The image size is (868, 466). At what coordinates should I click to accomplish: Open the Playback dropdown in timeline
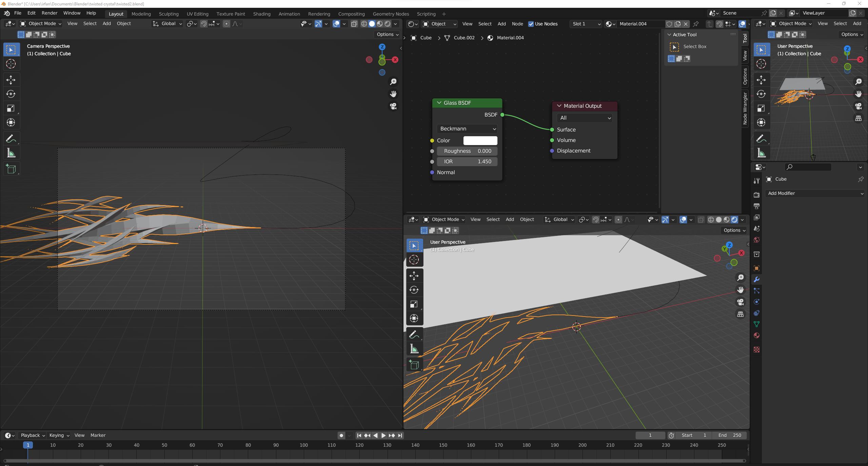coord(33,435)
